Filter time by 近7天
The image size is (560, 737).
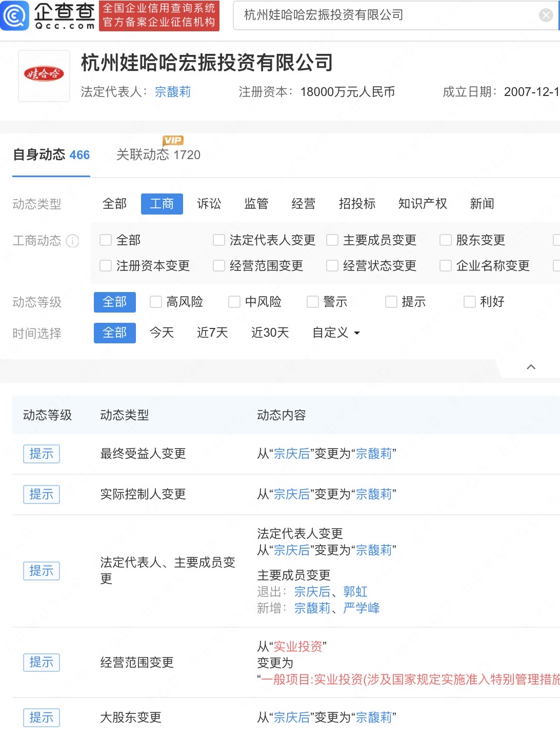coord(212,333)
